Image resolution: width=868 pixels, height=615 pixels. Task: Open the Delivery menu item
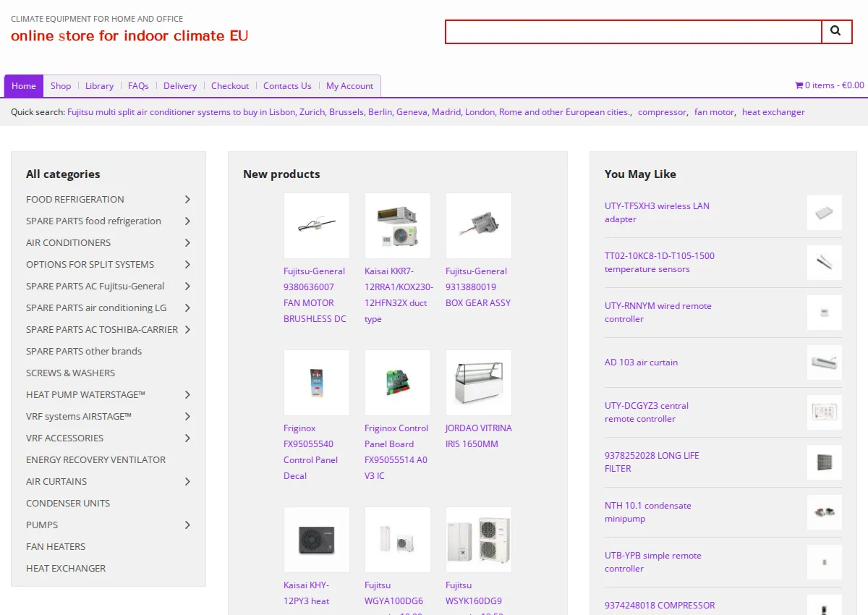(x=180, y=85)
